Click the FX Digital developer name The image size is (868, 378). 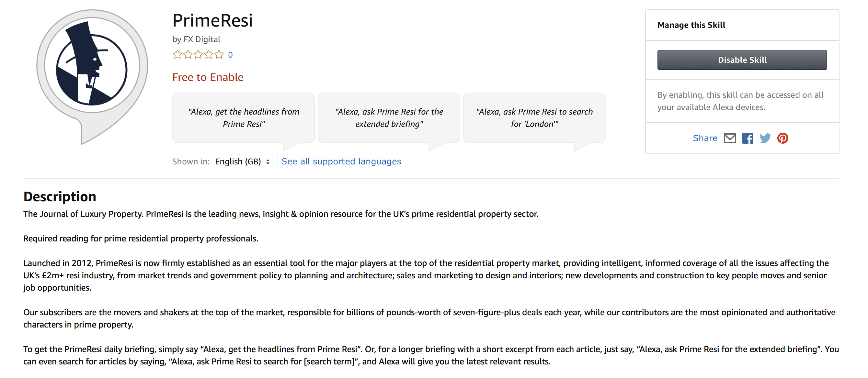point(201,39)
